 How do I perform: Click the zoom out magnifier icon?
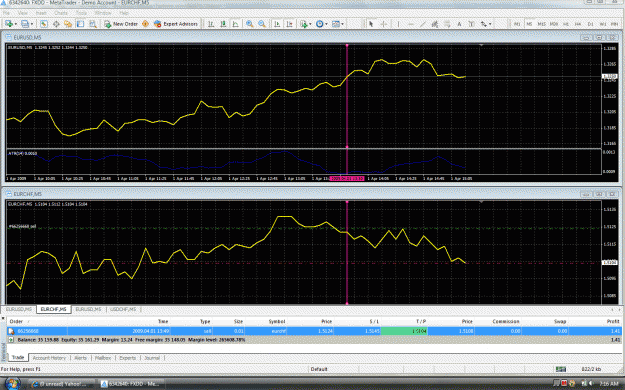262,24
